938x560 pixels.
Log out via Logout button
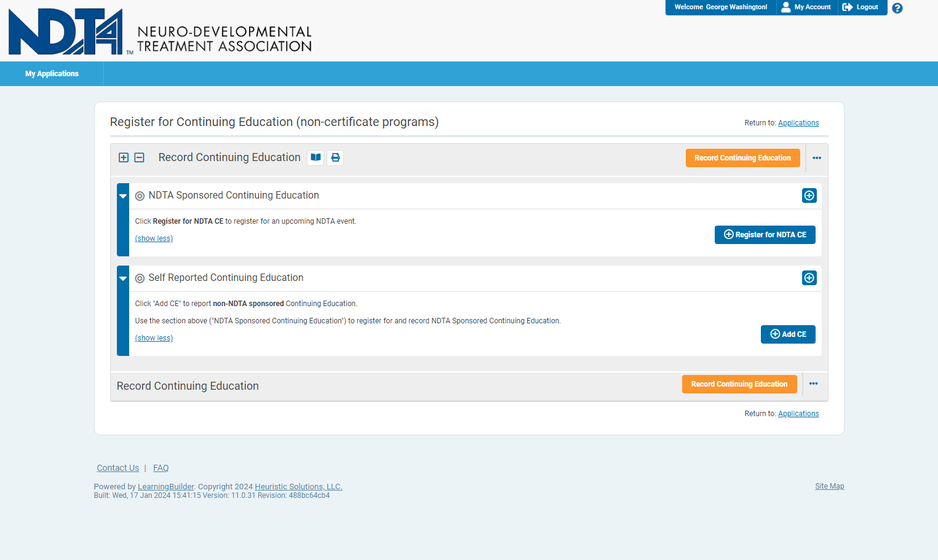coord(860,7)
